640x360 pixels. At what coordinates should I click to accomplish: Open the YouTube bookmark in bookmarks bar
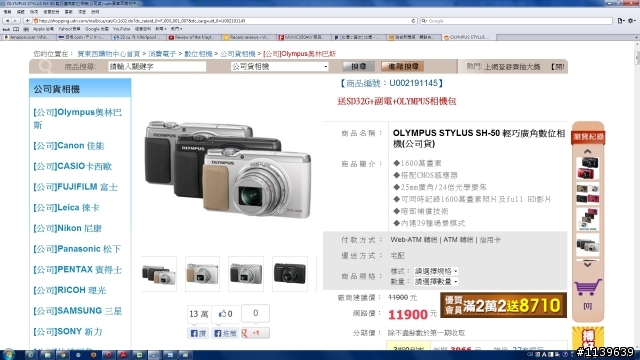click(x=121, y=29)
